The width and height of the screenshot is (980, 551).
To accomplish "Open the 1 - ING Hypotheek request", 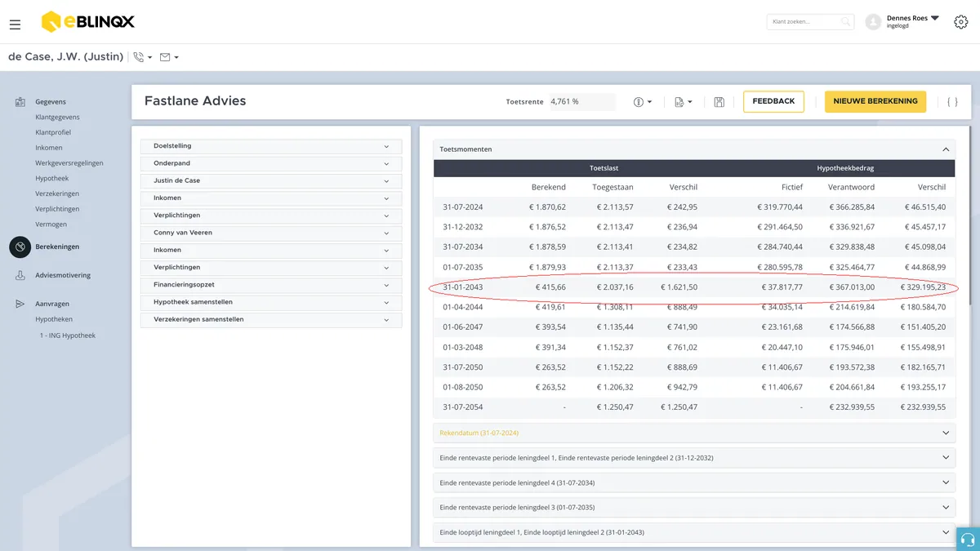I will click(x=68, y=335).
